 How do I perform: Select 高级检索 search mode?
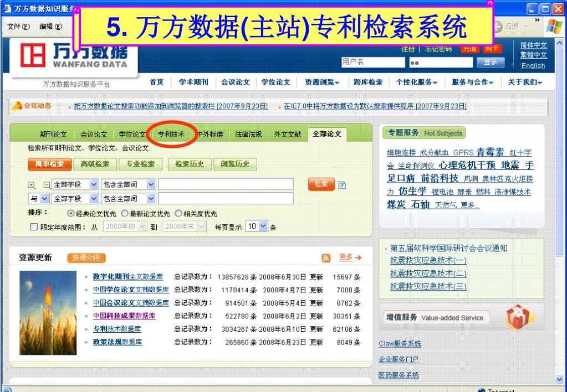point(95,164)
